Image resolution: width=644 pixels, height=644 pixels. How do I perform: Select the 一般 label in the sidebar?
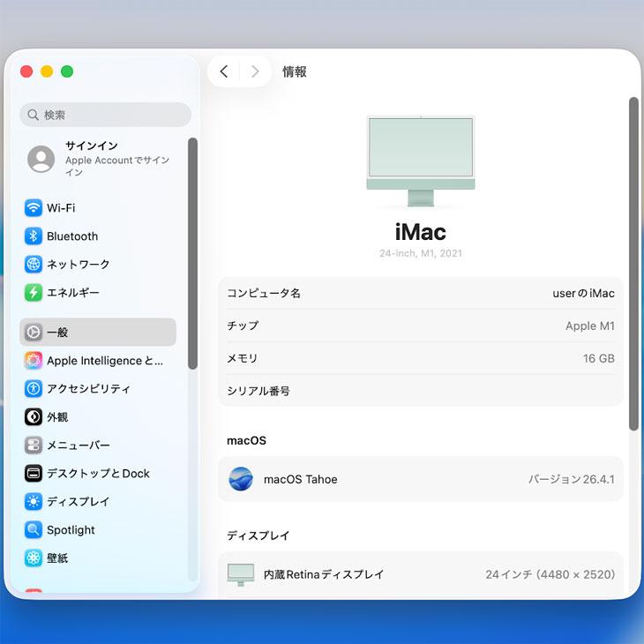point(57,332)
